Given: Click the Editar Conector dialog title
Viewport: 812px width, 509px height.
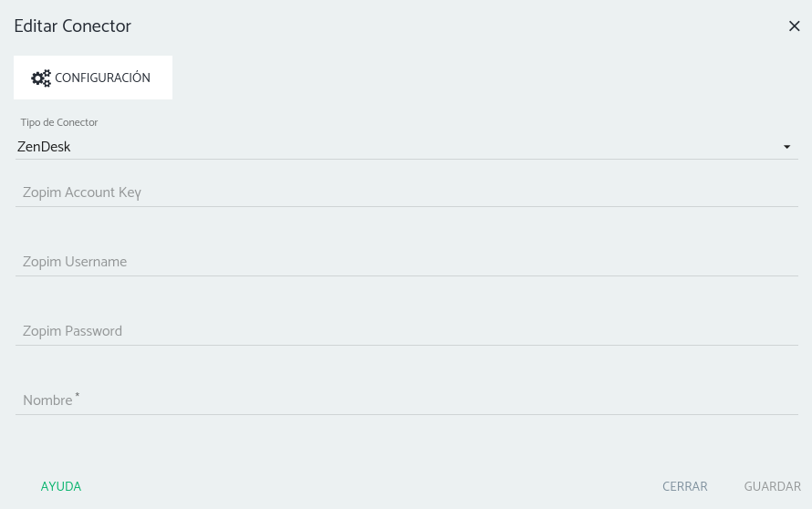Looking at the screenshot, I should pyautogui.click(x=73, y=26).
